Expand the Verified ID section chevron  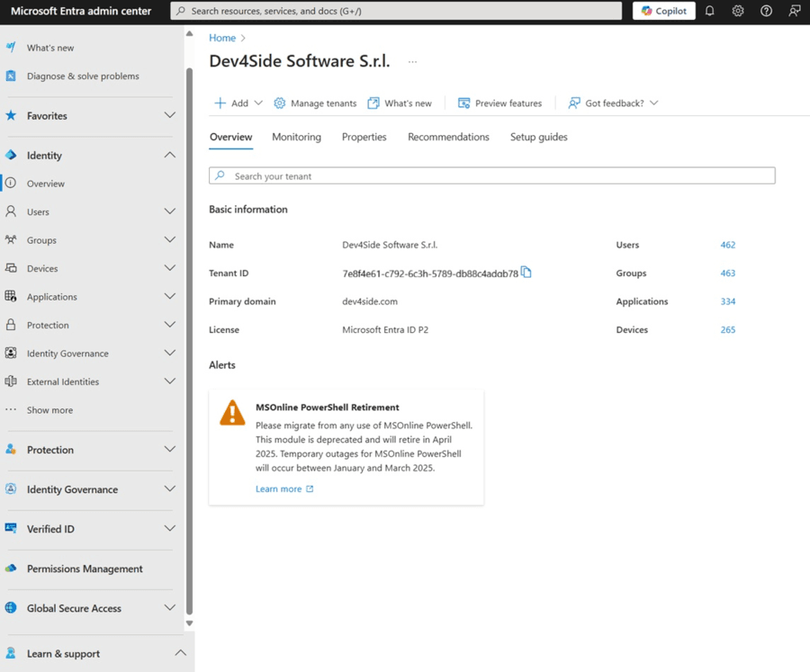click(170, 528)
